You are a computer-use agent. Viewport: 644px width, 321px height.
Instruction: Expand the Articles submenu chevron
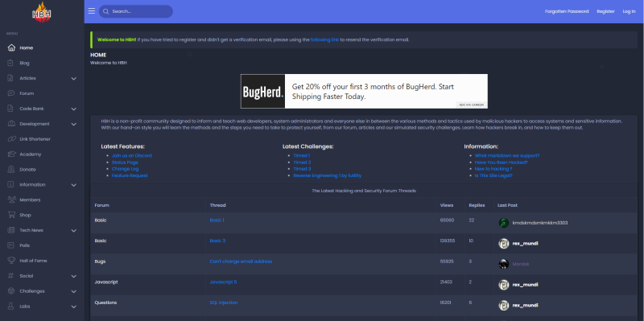tap(74, 78)
